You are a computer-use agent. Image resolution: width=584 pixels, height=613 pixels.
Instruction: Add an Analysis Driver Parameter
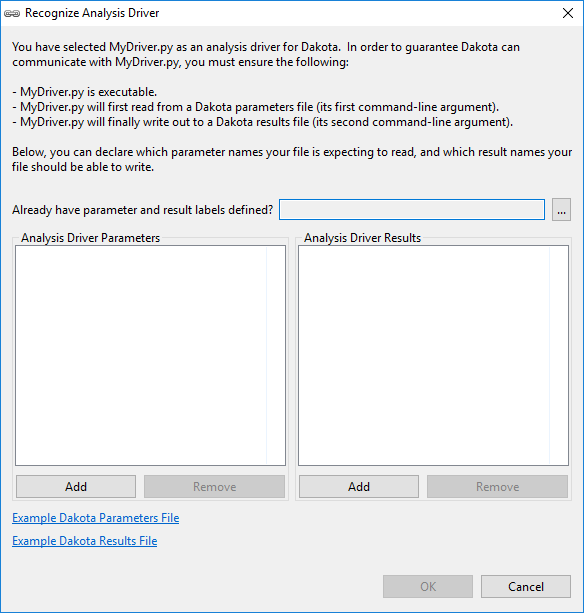click(x=76, y=487)
